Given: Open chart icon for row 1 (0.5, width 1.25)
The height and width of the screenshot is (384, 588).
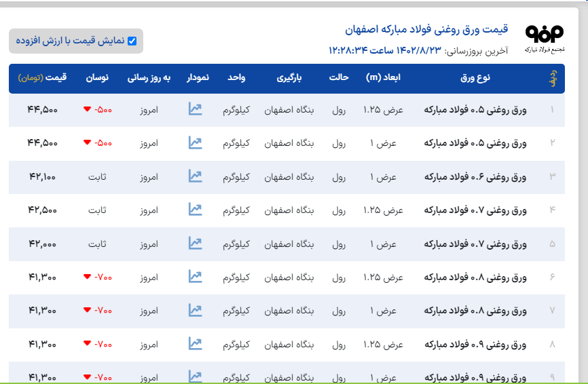Looking at the screenshot, I should point(195,109).
